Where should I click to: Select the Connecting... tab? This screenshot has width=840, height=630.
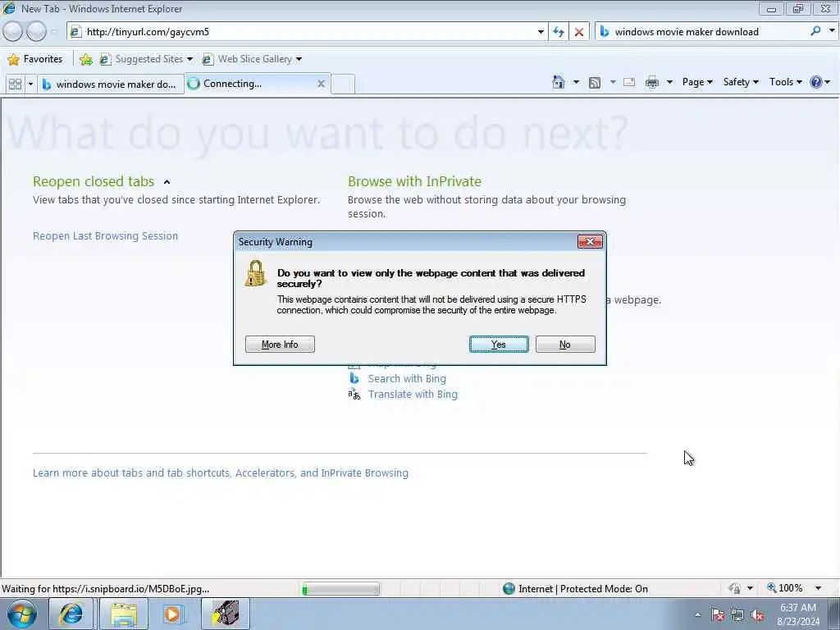tap(252, 84)
